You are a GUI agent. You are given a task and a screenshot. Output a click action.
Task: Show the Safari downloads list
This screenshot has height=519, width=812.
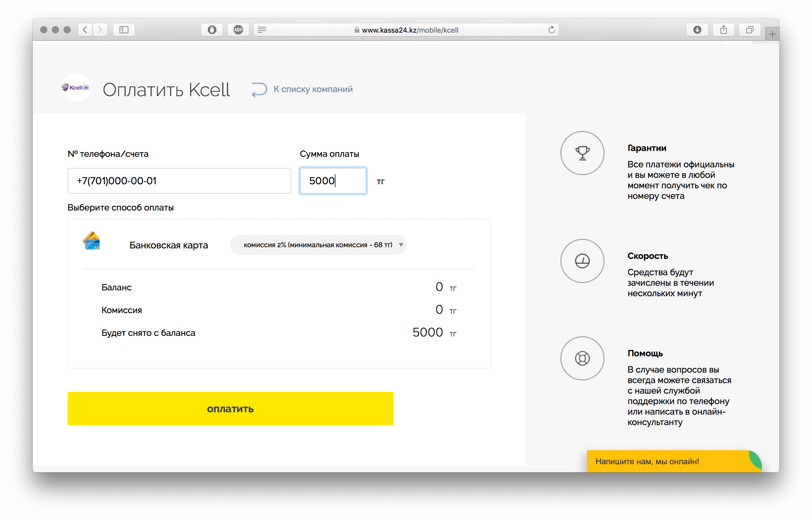[697, 30]
